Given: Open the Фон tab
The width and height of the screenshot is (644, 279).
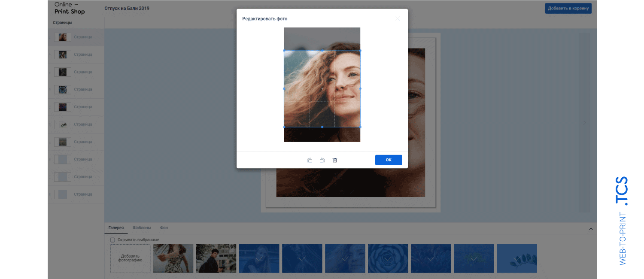Looking at the screenshot, I should pos(164,228).
